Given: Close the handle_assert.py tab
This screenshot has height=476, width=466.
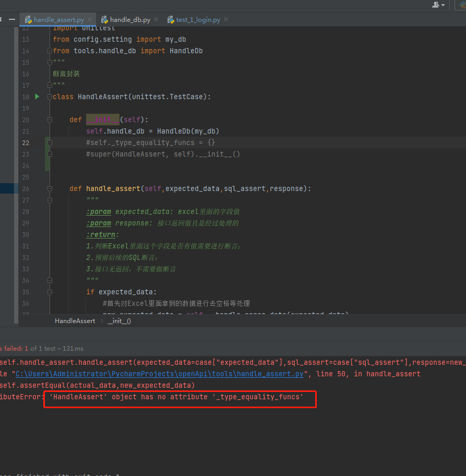Looking at the screenshot, I should [90, 19].
